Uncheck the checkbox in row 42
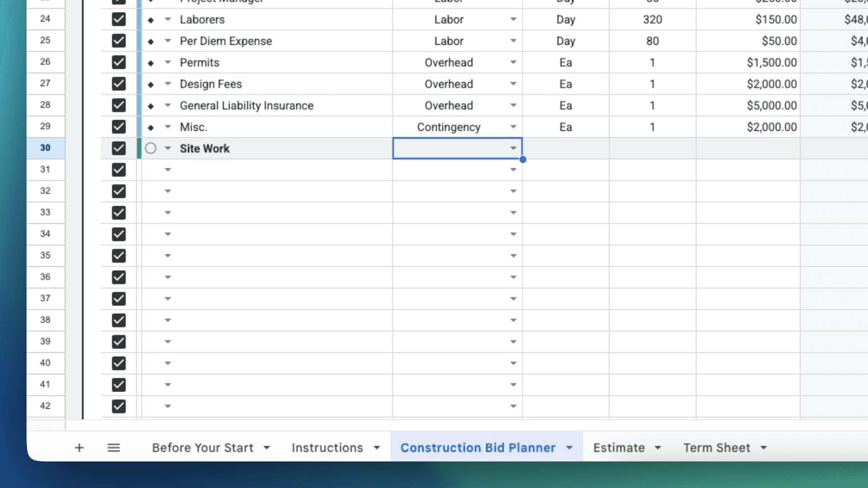The image size is (868, 488). click(118, 406)
